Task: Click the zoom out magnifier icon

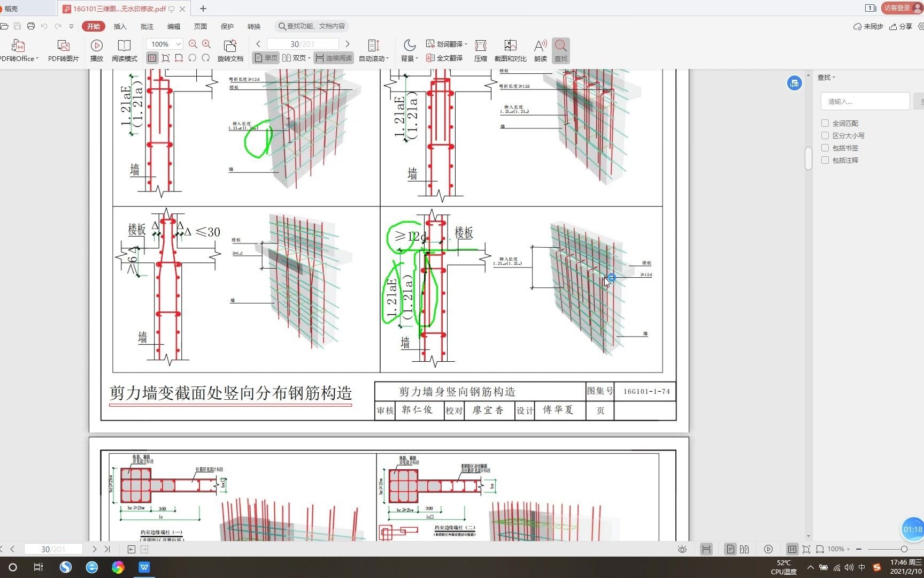Action: (193, 44)
